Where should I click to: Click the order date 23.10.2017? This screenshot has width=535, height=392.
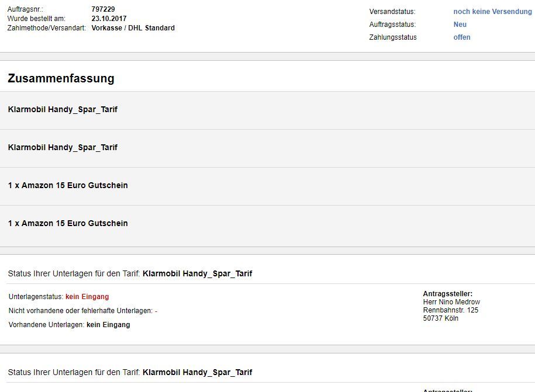[109, 19]
